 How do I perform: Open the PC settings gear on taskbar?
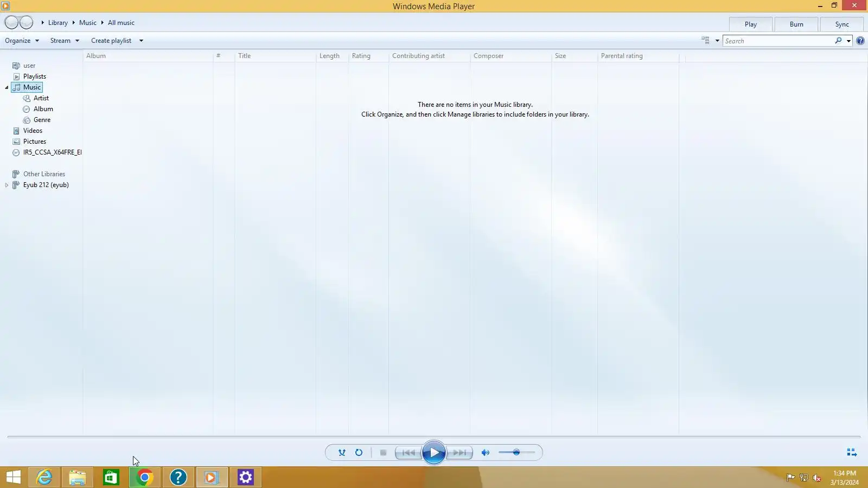pyautogui.click(x=246, y=477)
